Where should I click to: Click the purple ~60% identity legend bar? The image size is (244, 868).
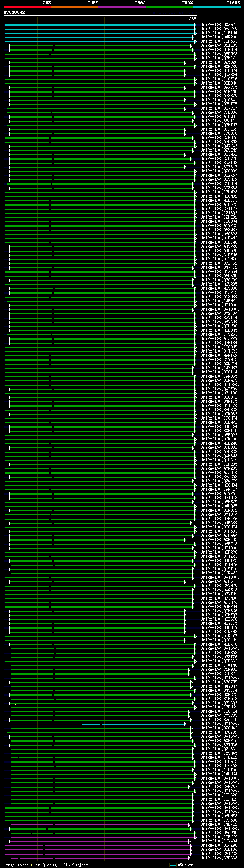click(x=122, y=7)
